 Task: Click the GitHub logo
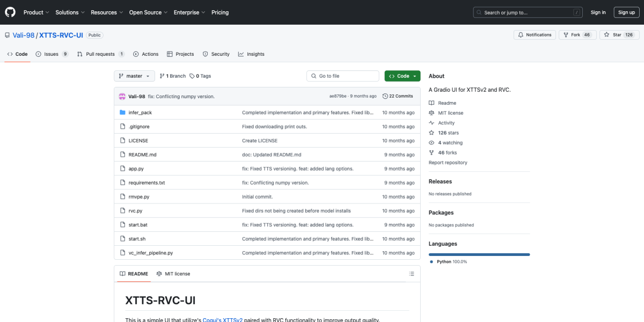[x=10, y=12]
